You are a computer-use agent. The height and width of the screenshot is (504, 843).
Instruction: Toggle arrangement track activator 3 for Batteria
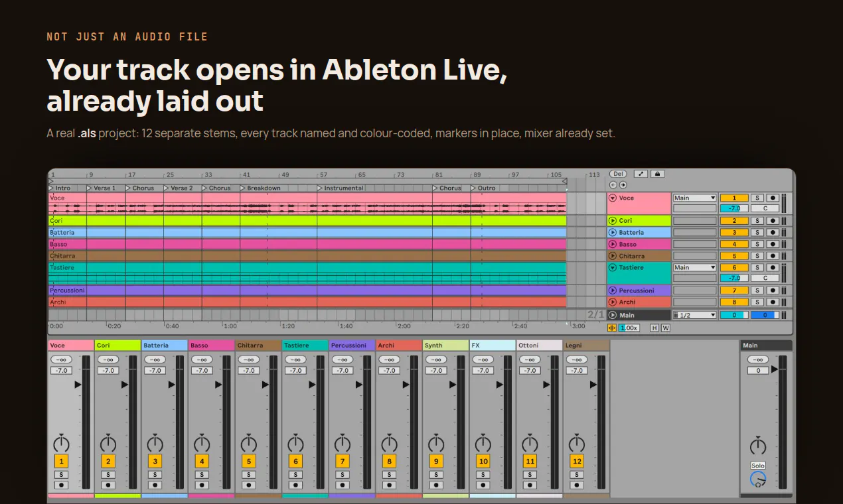[734, 233]
